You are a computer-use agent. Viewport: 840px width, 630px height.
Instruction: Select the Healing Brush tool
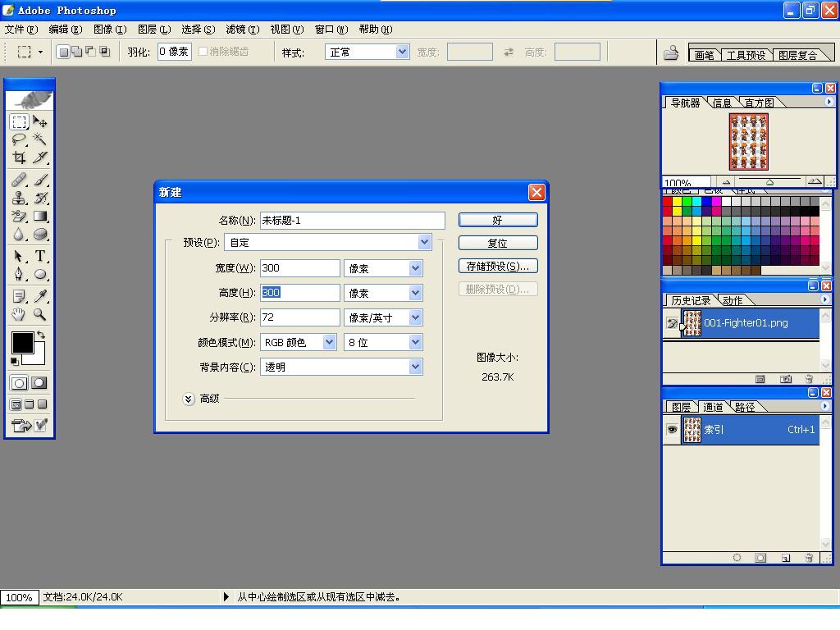click(x=20, y=180)
